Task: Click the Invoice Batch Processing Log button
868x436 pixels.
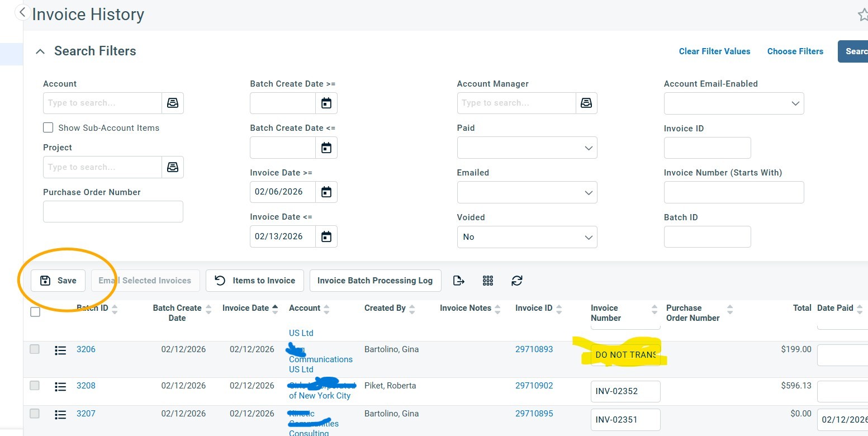Action: tap(375, 281)
